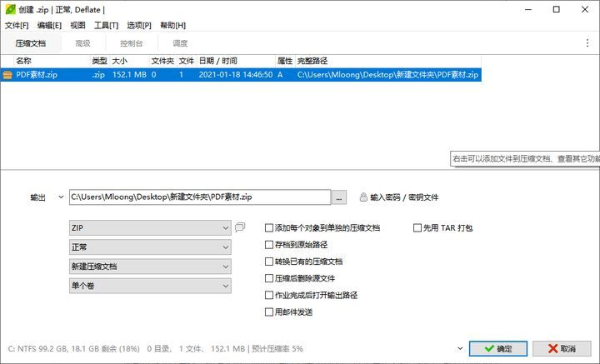Click the PDF素材.zip archive file icon
This screenshot has height=364, width=600.
7,75
